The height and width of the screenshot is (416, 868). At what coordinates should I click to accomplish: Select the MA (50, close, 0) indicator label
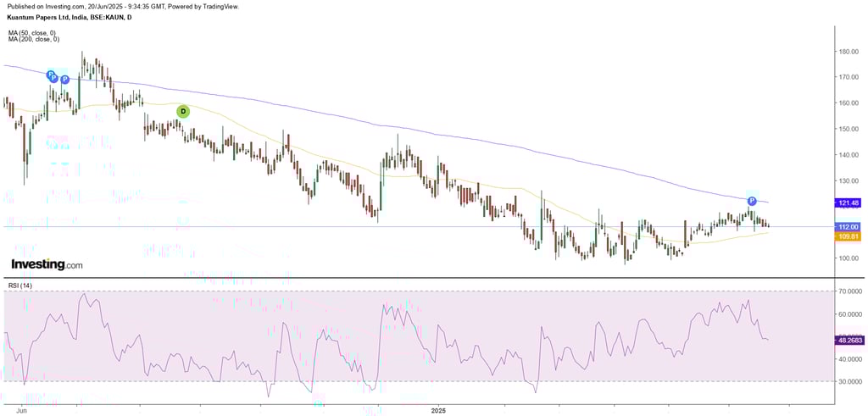point(34,33)
